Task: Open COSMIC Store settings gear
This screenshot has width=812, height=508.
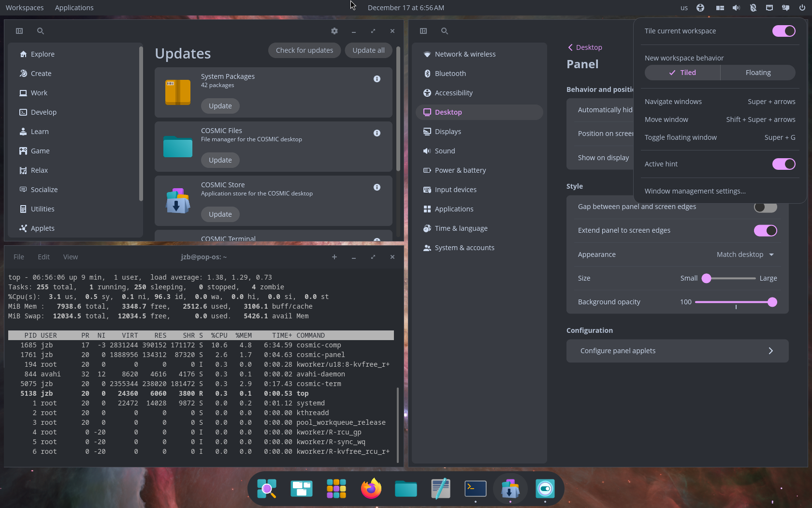Action: click(x=334, y=30)
